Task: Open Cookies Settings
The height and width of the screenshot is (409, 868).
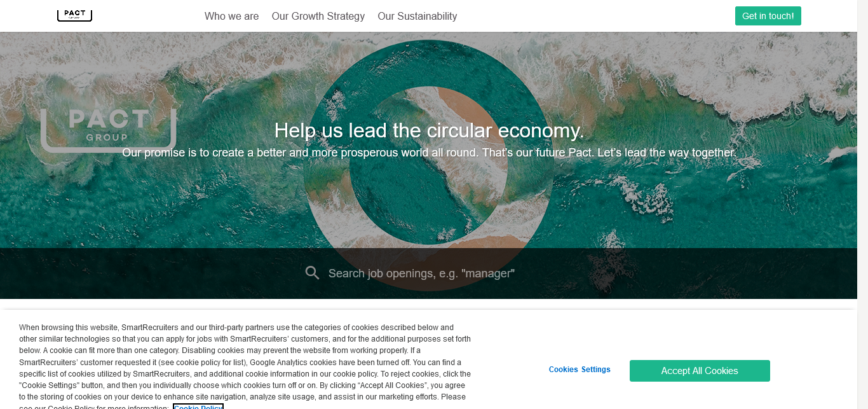Action: coord(580,370)
